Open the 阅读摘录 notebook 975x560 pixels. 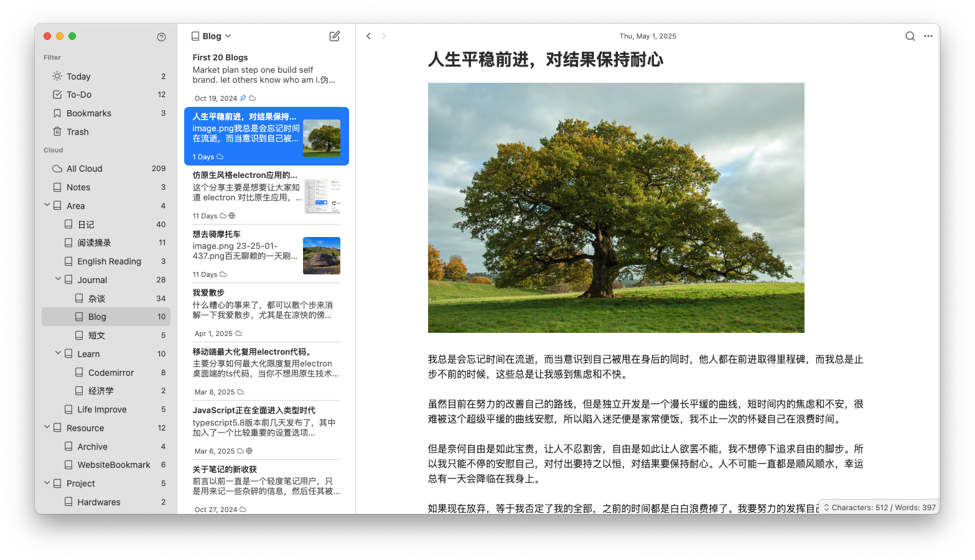pyautogui.click(x=106, y=243)
